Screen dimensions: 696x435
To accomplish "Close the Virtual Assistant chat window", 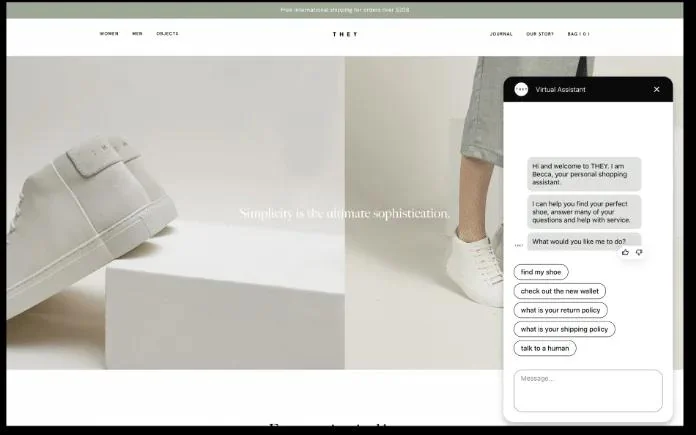I will [x=656, y=90].
